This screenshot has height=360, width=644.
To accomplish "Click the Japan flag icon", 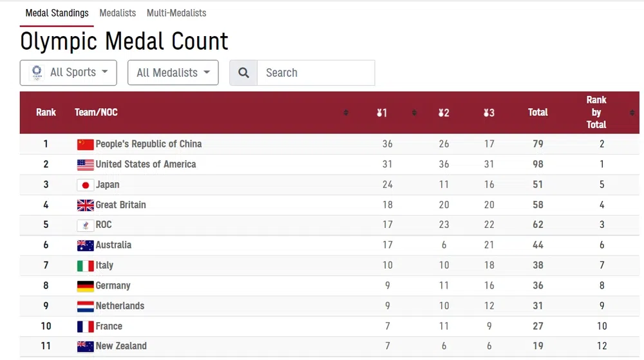I will click(x=85, y=185).
